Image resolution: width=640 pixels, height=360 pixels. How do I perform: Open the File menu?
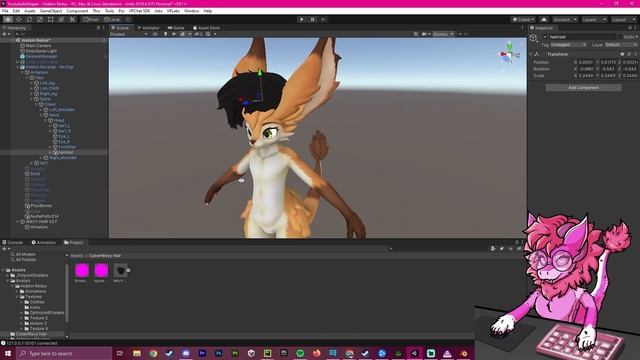click(x=5, y=11)
